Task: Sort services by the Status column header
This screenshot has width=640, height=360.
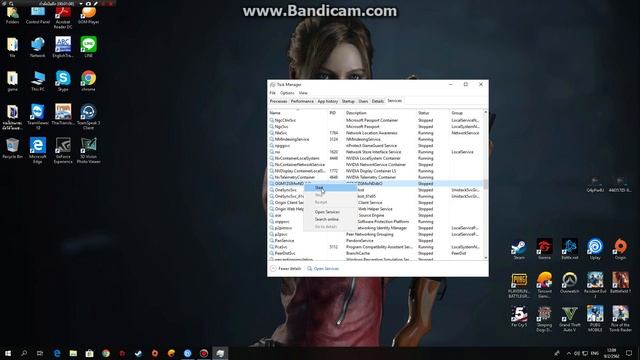Action: point(433,113)
